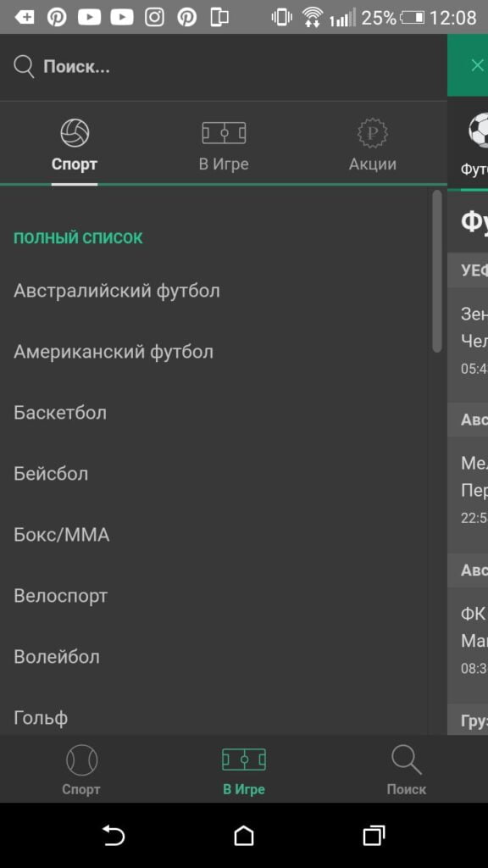Select the tennis ball Спорт icon below
488x868 pixels.
tap(80, 760)
